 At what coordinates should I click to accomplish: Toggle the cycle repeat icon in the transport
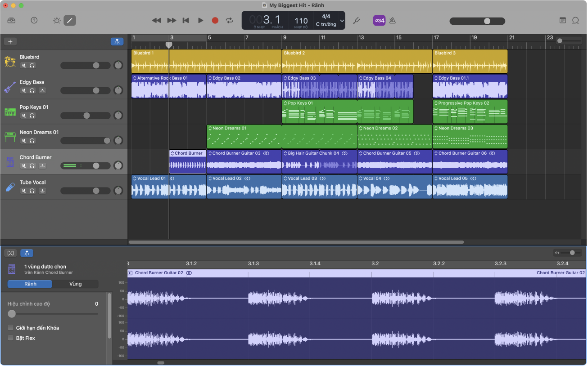[x=229, y=20]
